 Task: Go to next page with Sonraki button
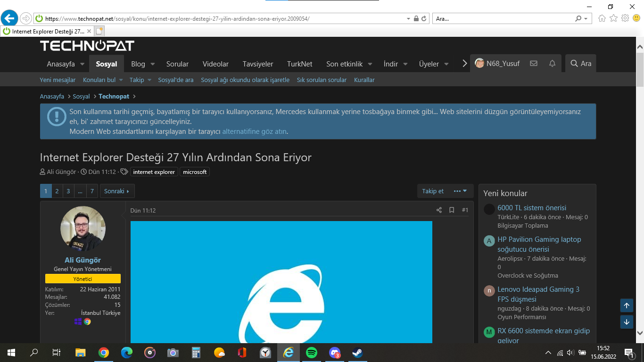pos(117,191)
